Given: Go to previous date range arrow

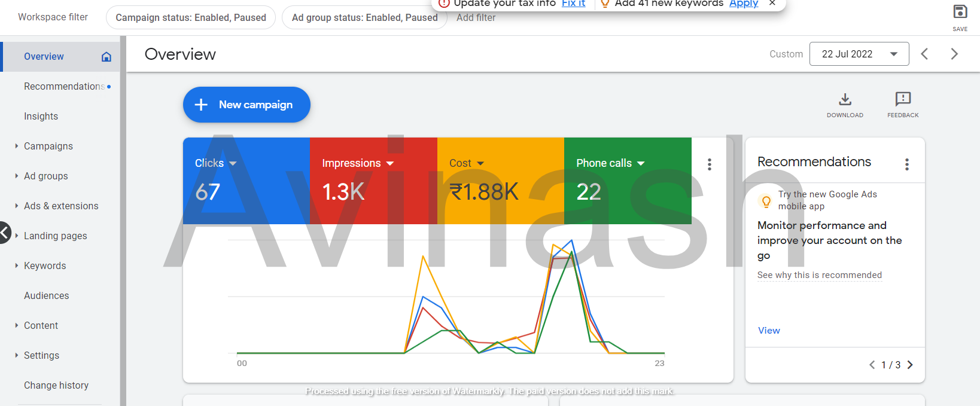Looking at the screenshot, I should [x=924, y=54].
